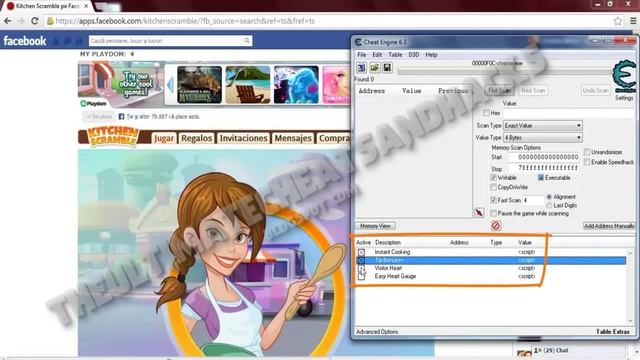This screenshot has height=360, width=640.
Task: Open the Cheat Engine File menu
Action: (x=362, y=54)
